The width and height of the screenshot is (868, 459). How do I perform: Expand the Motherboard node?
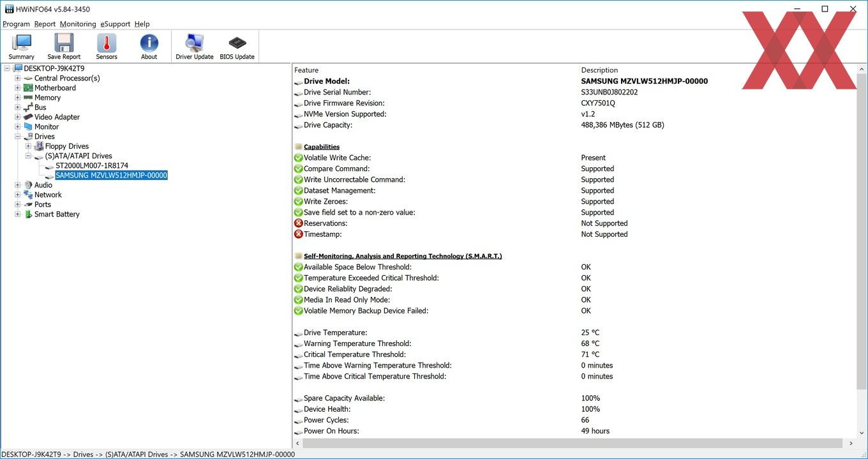18,88
